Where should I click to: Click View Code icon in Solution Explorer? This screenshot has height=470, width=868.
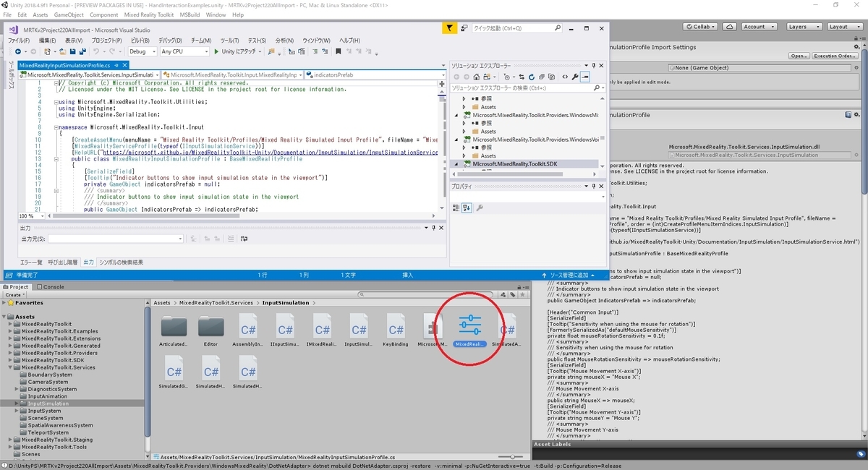point(564,77)
